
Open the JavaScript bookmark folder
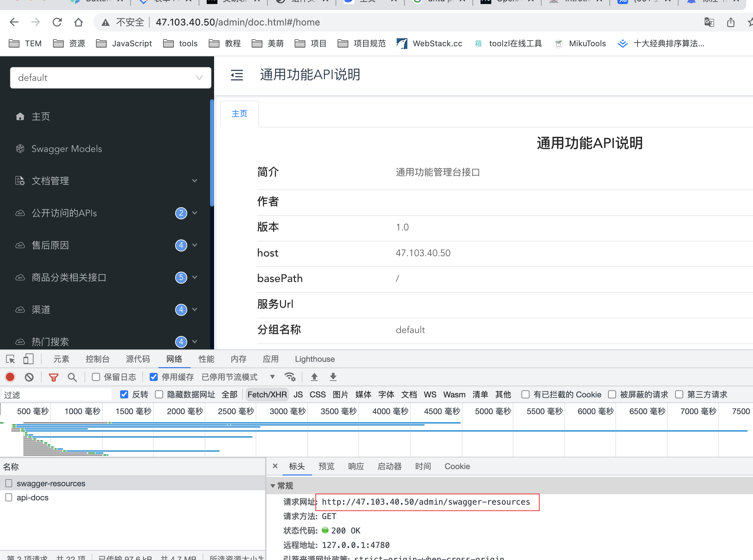pos(124,43)
